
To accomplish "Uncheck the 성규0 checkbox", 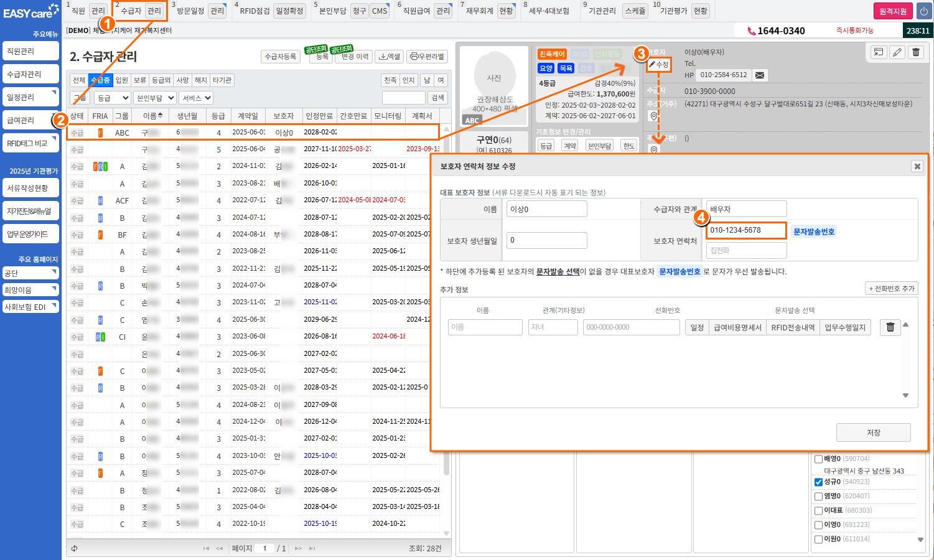I will tap(818, 482).
